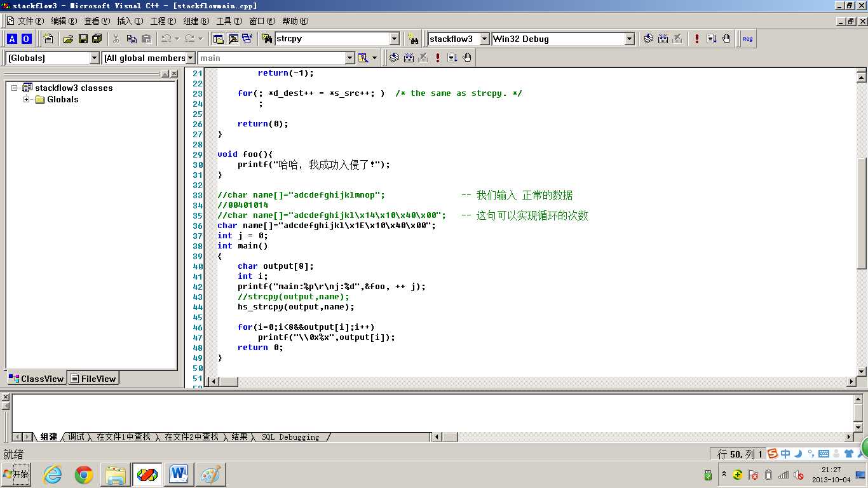This screenshot has height=488, width=868.
Task: Open the 编辑(E) menu
Action: point(64,21)
